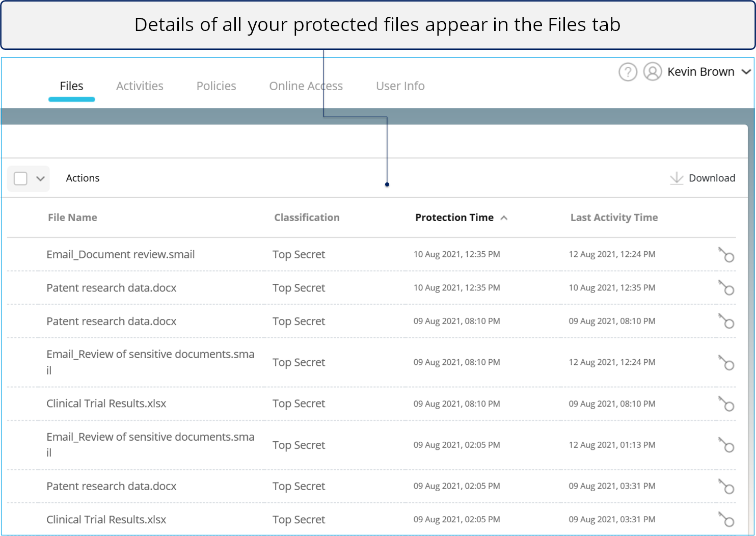Open the Policies tab
Viewport: 756px width, 536px height.
click(x=216, y=86)
